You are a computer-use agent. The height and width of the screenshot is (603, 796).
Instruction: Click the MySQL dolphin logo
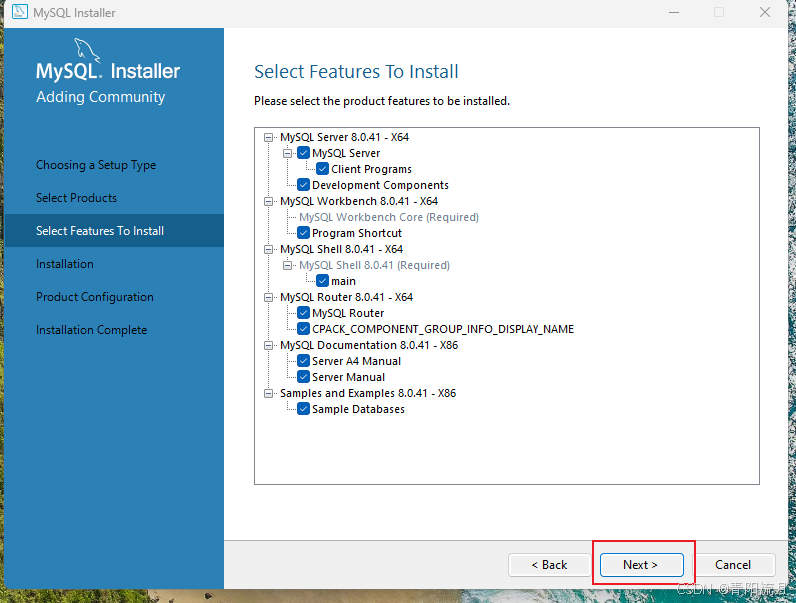[x=87, y=50]
